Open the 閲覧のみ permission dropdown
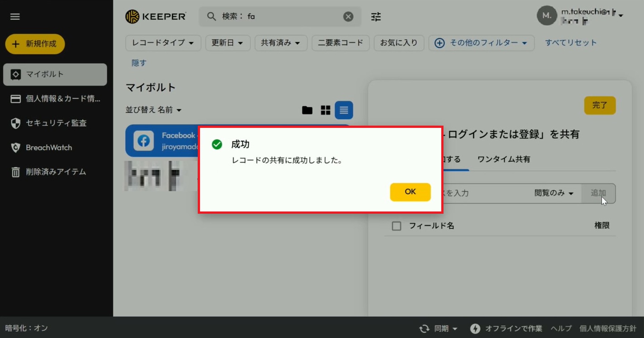This screenshot has height=338, width=644. pyautogui.click(x=554, y=193)
